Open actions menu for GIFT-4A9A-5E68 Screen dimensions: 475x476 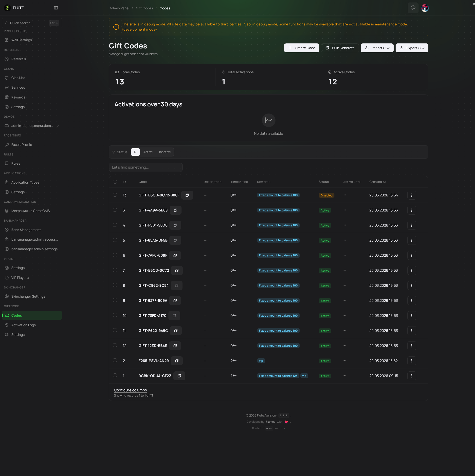click(x=412, y=210)
